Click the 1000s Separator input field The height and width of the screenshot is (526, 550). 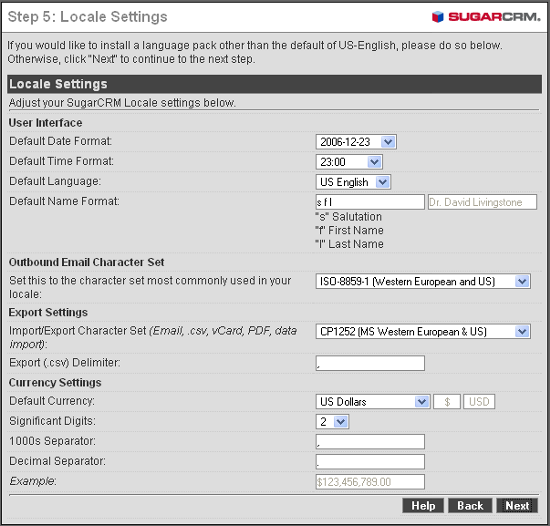[x=370, y=441]
